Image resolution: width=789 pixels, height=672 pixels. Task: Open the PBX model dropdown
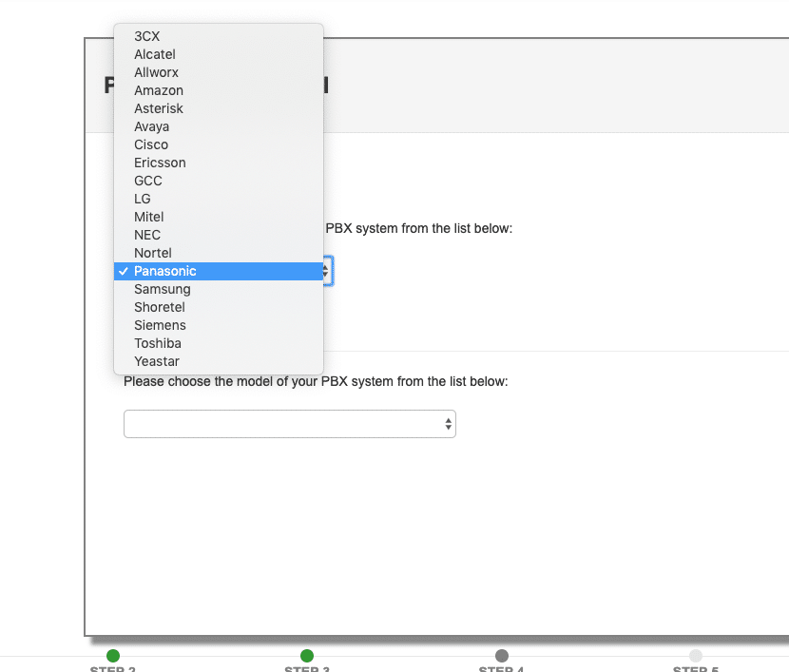(290, 424)
